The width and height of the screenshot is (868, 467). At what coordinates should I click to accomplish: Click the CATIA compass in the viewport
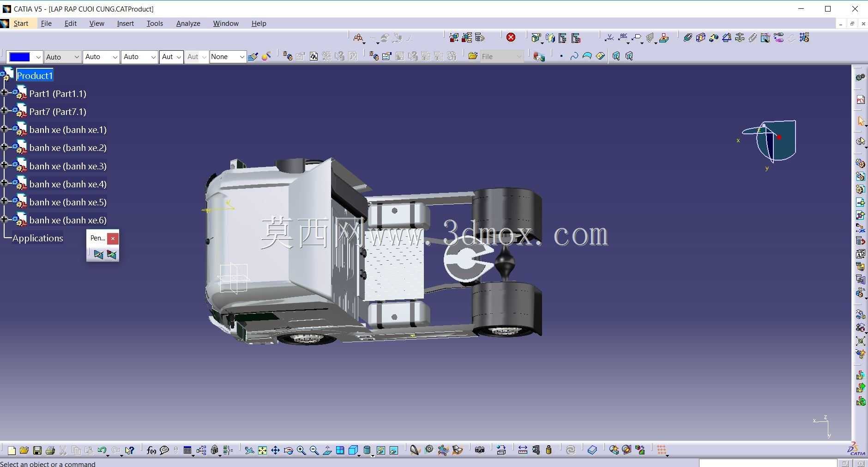(x=770, y=141)
